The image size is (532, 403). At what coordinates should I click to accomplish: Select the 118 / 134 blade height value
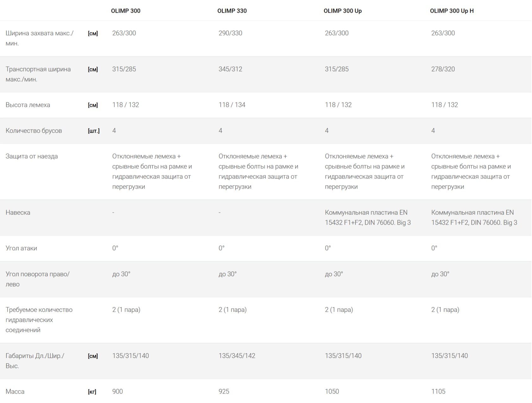(232, 105)
